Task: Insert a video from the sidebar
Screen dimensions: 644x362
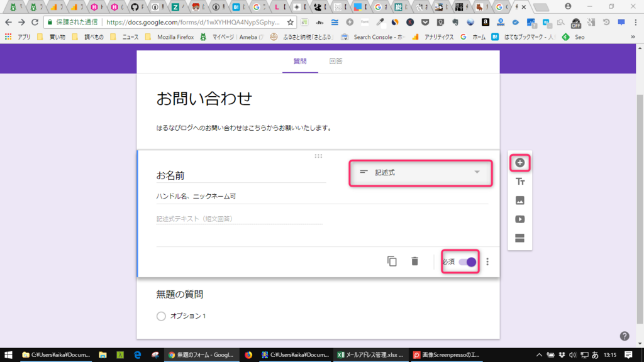Action: coord(519,219)
